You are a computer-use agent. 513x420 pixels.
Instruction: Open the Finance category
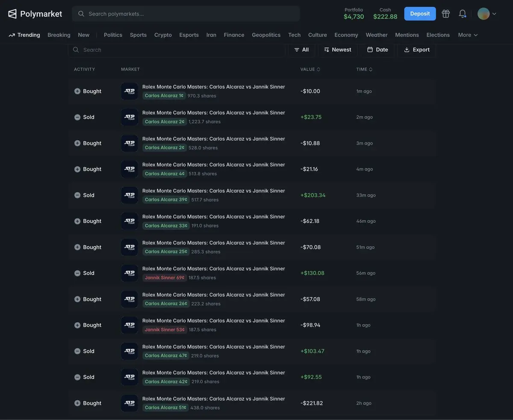click(x=234, y=35)
